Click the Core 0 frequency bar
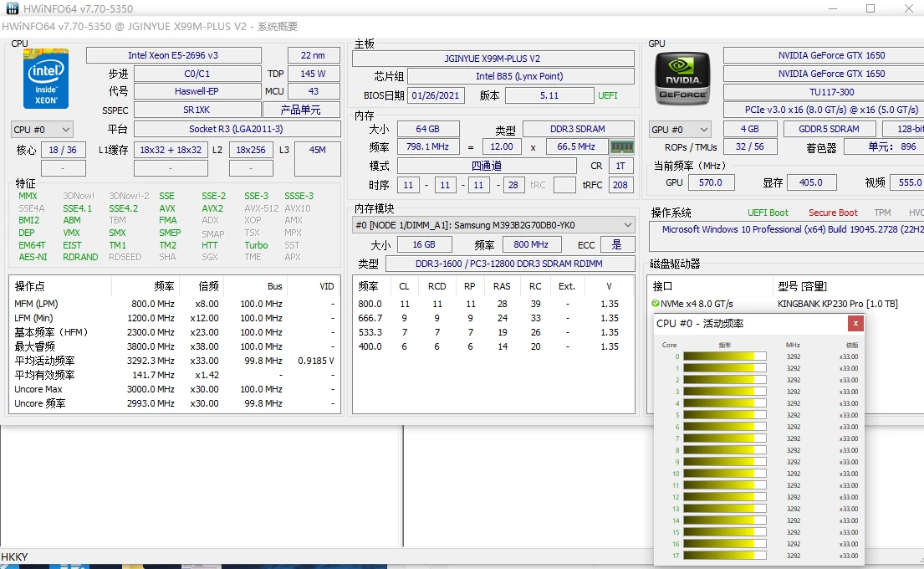This screenshot has width=924, height=569. pyautogui.click(x=725, y=356)
